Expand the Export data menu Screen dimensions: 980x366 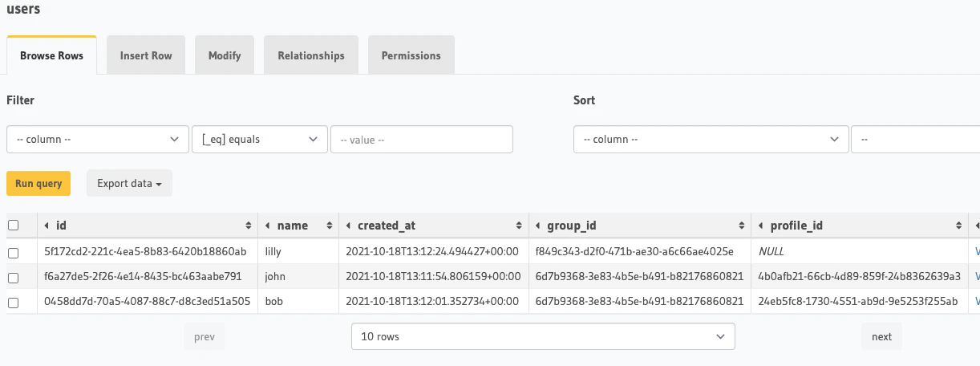coord(129,183)
